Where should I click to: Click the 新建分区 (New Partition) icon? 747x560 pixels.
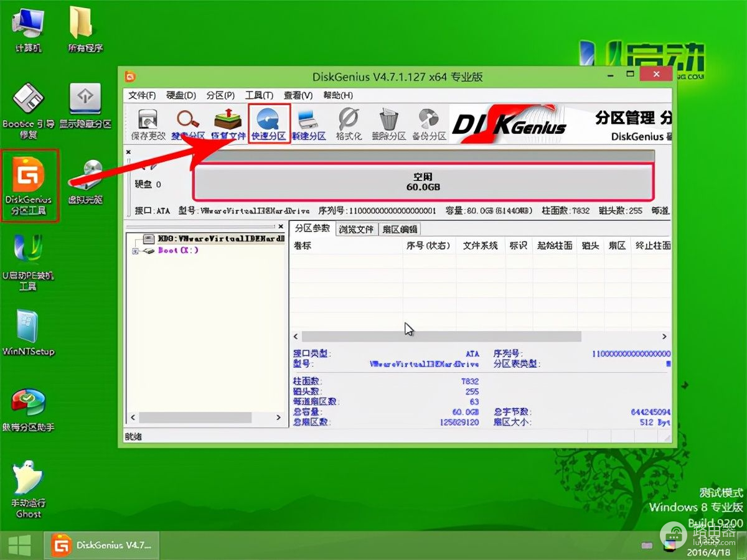309,124
